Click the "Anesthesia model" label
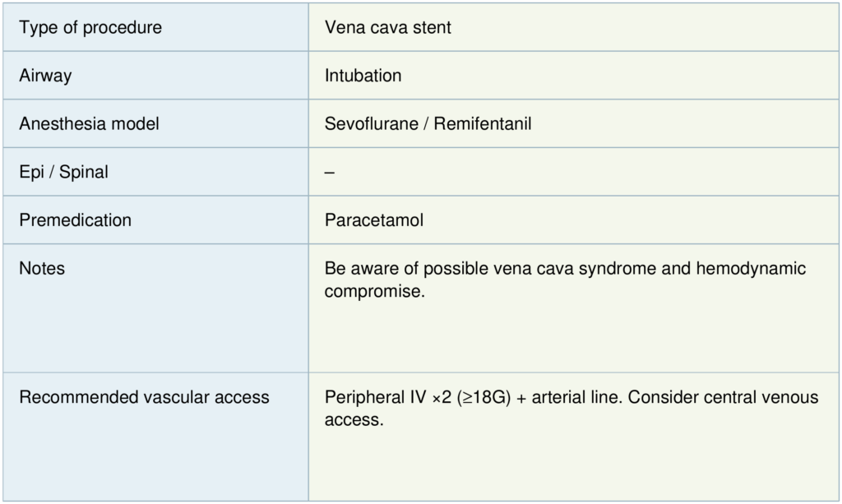Screen dimensions: 842x504 (89, 124)
